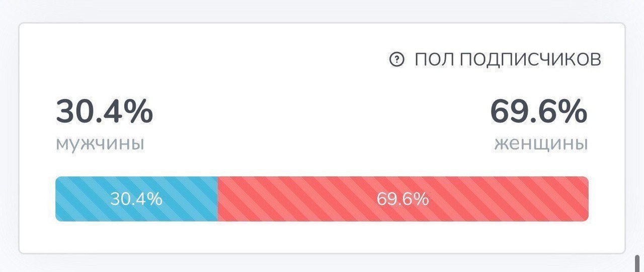
Task: Click the red women bar segment
Action: click(403, 198)
